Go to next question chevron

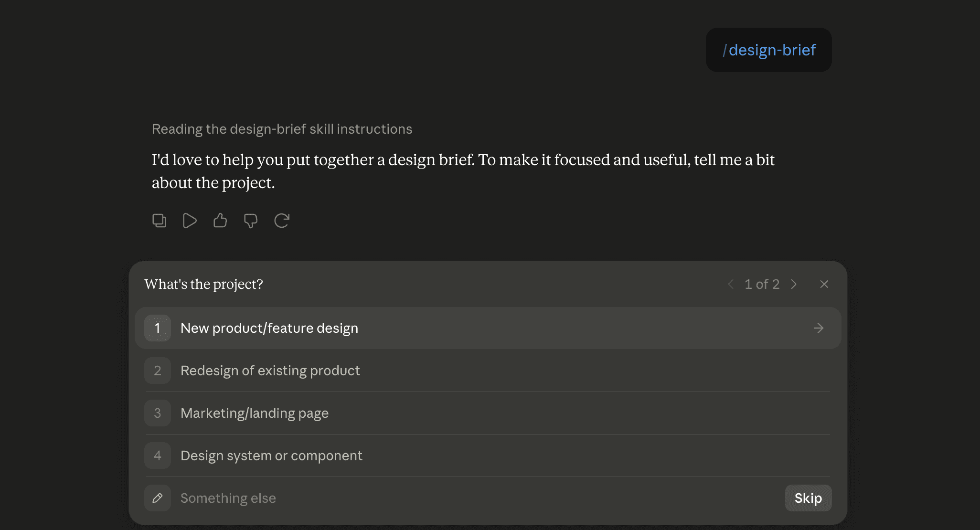pyautogui.click(x=794, y=284)
